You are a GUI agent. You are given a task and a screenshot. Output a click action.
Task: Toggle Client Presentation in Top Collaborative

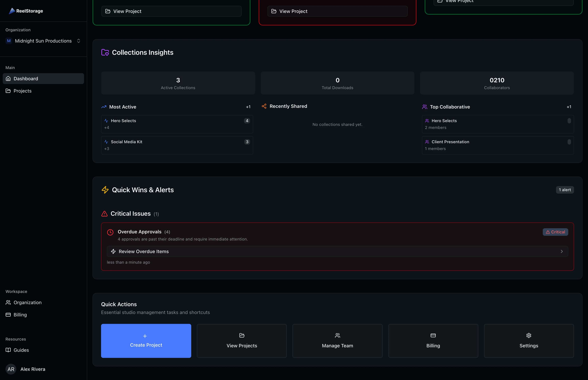tap(569, 142)
